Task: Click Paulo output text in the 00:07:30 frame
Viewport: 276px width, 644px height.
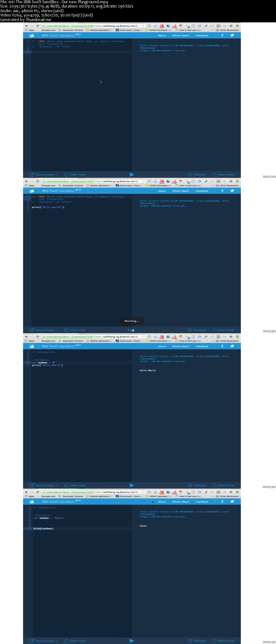Action: 143,526
